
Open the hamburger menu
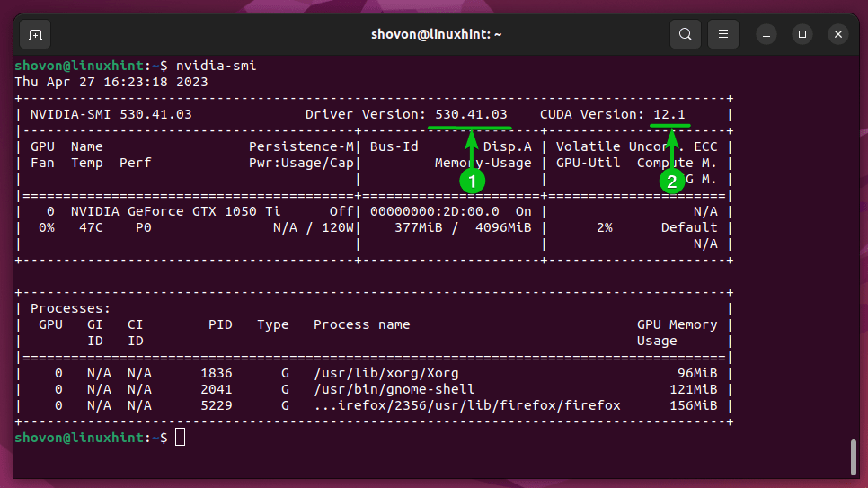pos(723,34)
